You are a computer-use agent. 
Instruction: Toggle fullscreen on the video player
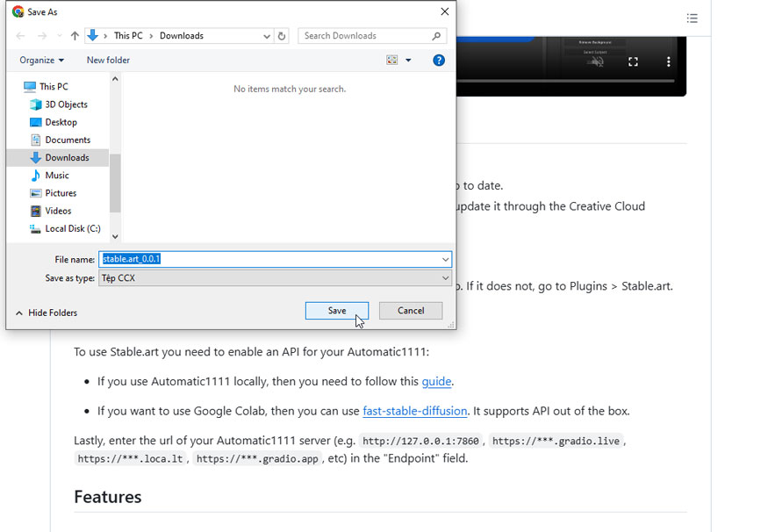point(633,62)
